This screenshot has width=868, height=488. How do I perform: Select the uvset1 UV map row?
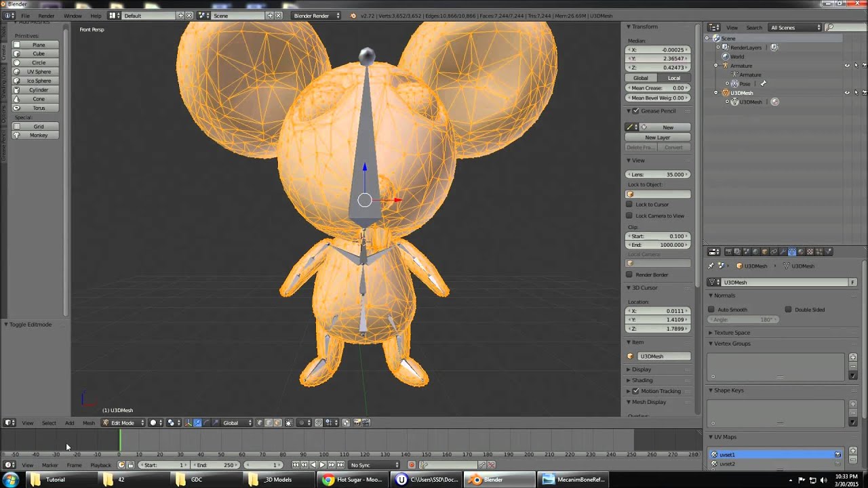click(x=775, y=455)
